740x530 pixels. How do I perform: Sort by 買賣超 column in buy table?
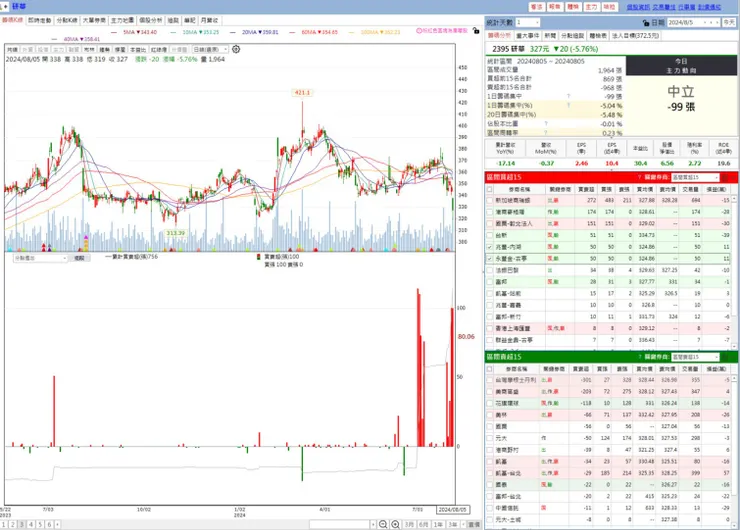pos(586,189)
